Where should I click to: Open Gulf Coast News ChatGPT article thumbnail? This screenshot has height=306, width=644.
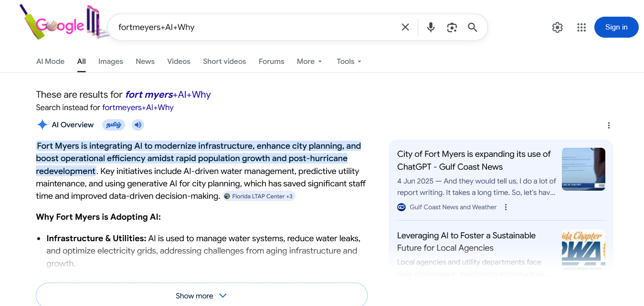pyautogui.click(x=583, y=169)
